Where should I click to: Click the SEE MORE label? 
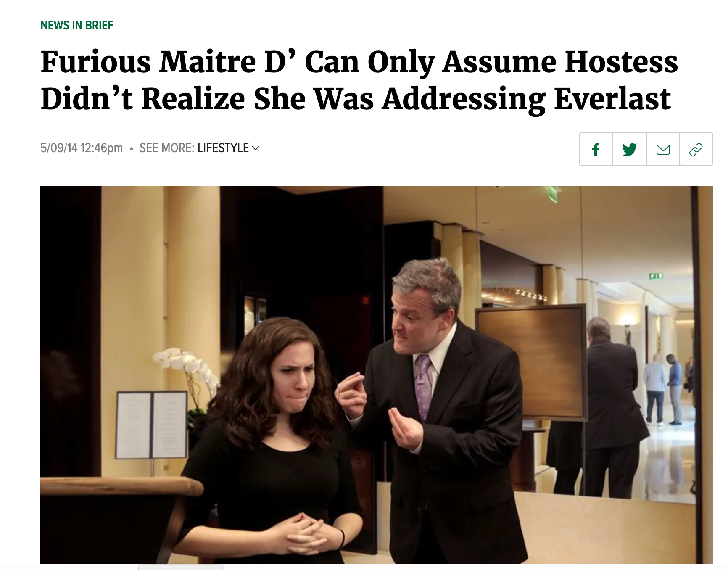(x=167, y=148)
